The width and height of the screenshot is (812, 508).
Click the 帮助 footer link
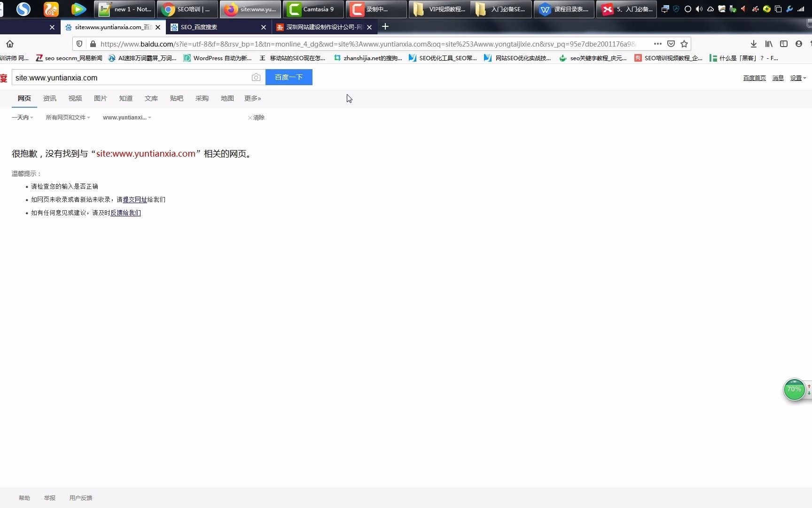pos(24,498)
